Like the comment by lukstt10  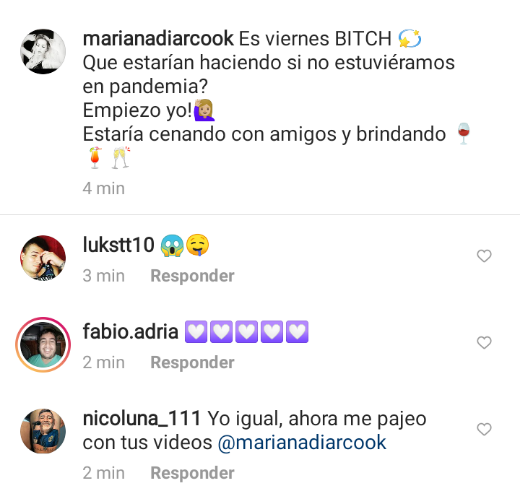tap(484, 256)
